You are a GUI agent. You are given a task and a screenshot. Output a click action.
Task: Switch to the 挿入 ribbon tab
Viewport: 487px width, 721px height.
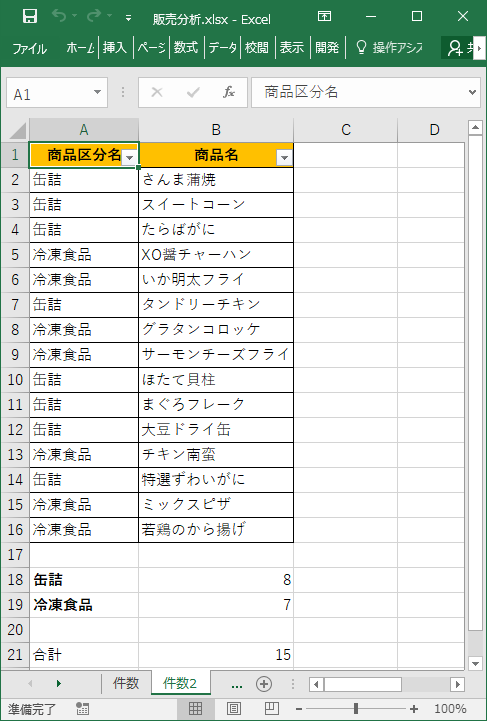[115, 48]
